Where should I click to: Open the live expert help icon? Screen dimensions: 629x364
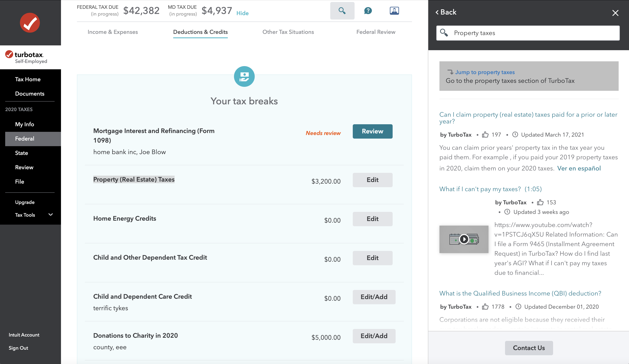coord(394,11)
